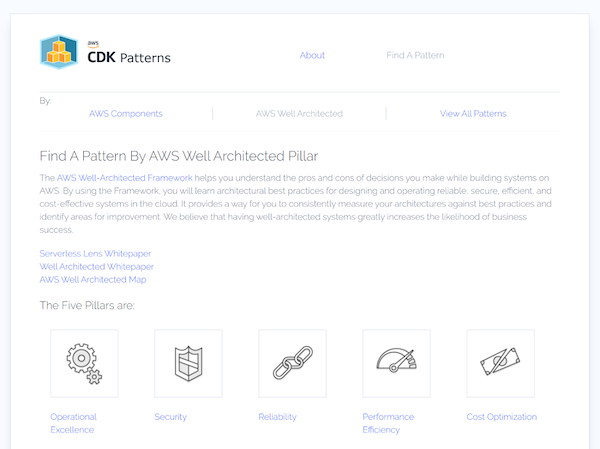
Task: Open the About menu item
Action: point(312,55)
